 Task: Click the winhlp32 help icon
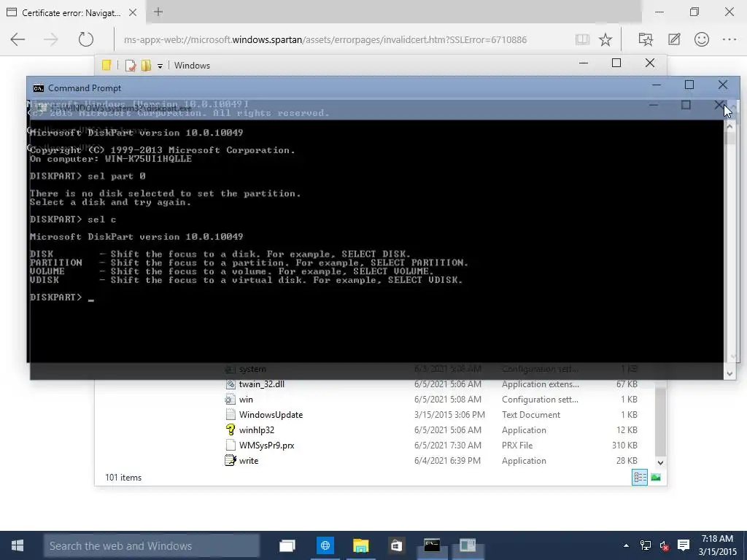click(x=230, y=429)
